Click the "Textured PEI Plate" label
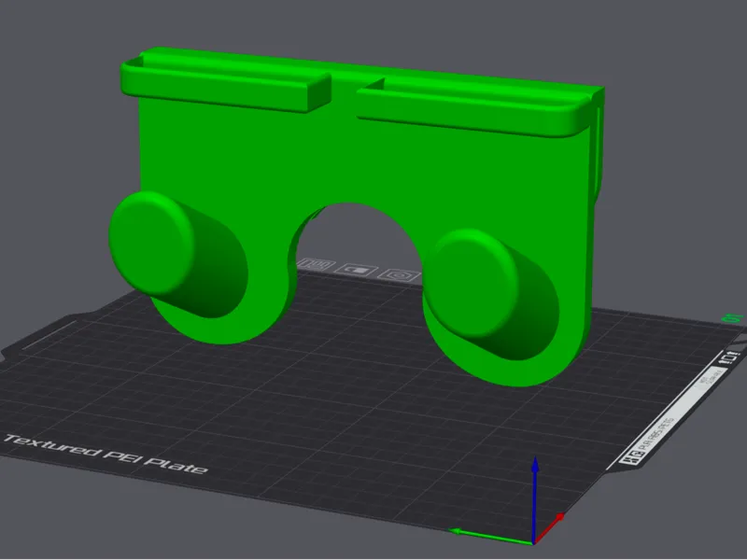This screenshot has width=747, height=560. [x=106, y=455]
